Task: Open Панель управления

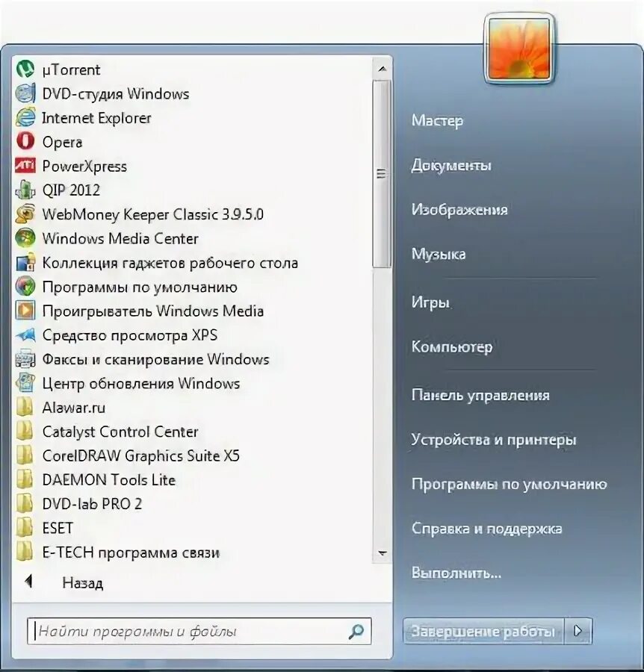Action: 480,395
